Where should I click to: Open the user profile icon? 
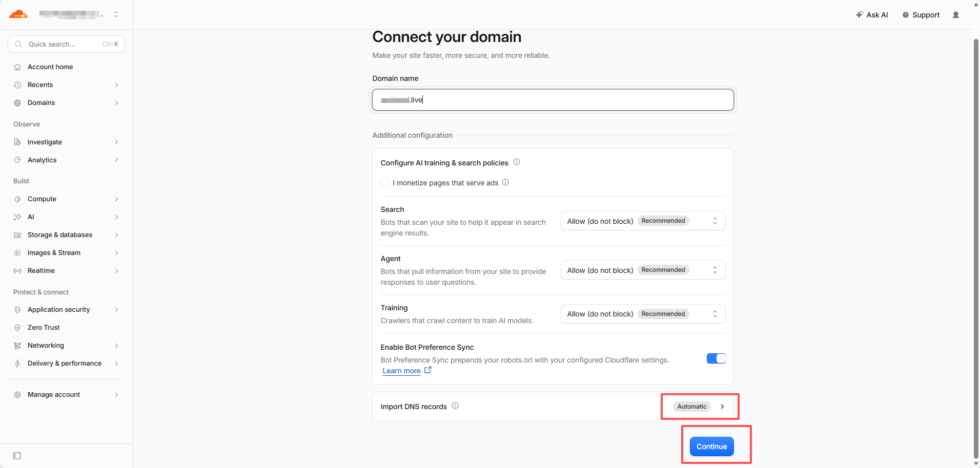(x=956, y=15)
